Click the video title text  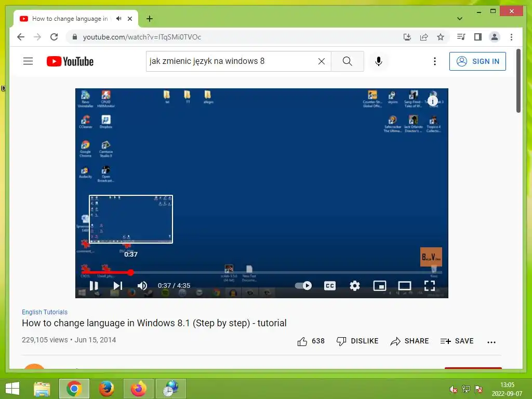154,323
